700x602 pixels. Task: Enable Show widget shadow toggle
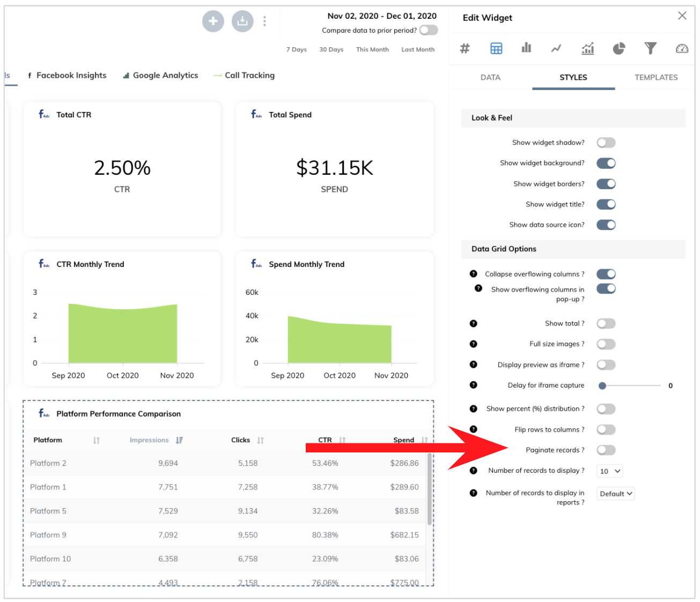(x=606, y=143)
